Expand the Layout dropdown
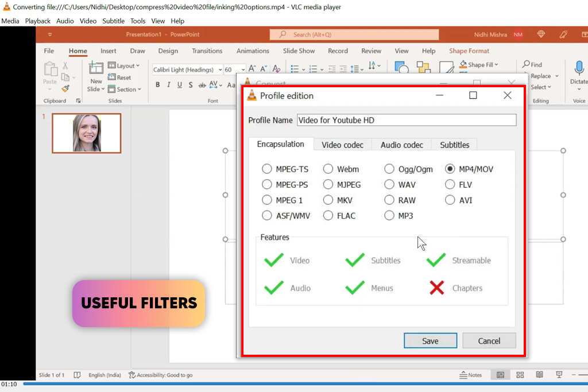 coord(138,66)
